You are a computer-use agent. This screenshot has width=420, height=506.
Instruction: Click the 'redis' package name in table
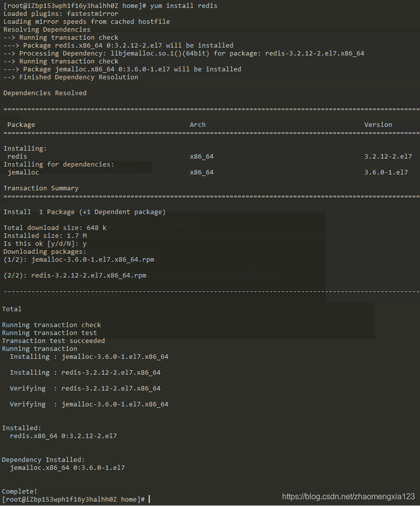pyautogui.click(x=17, y=157)
